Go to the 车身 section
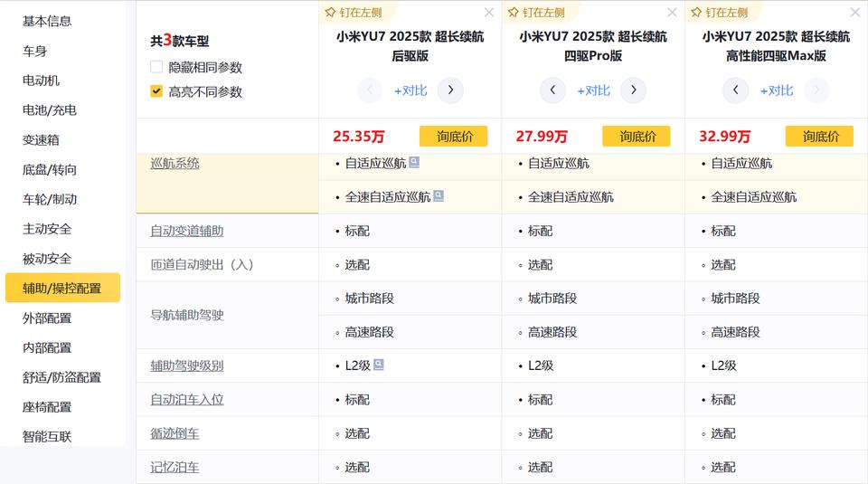 tap(34, 51)
